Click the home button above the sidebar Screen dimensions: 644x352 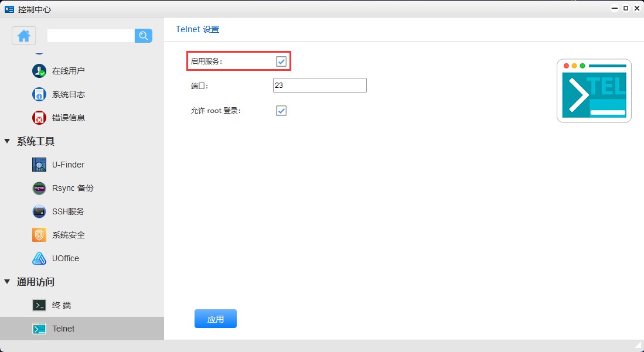[x=23, y=36]
